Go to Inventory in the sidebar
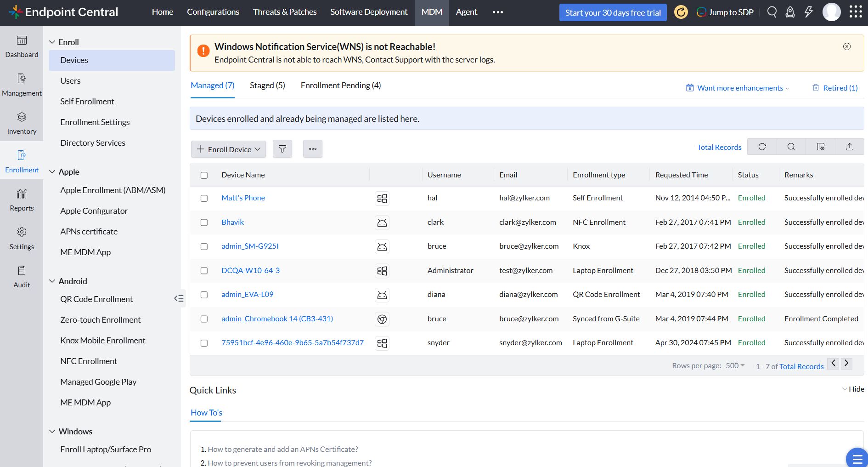Image resolution: width=868 pixels, height=467 pixels. coord(22,123)
